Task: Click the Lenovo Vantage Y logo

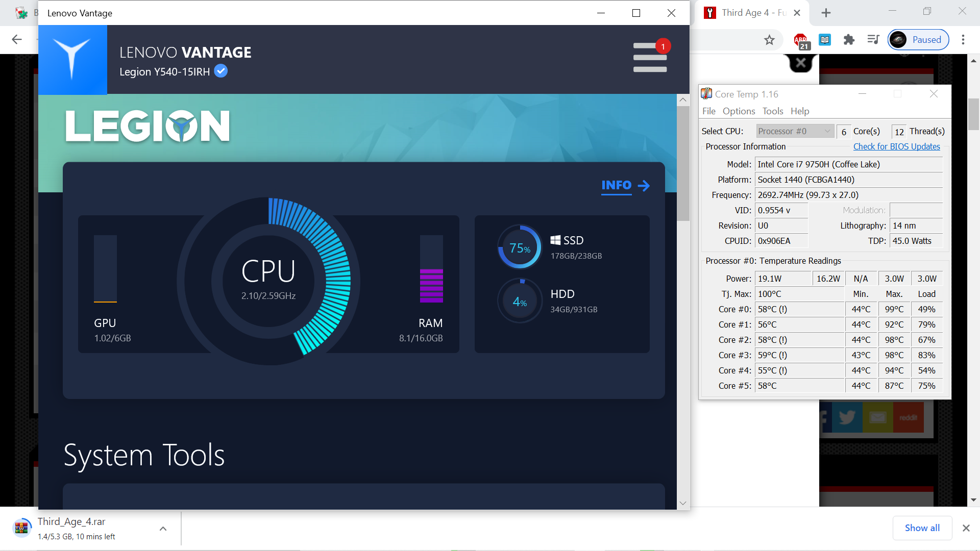Action: tap(72, 60)
